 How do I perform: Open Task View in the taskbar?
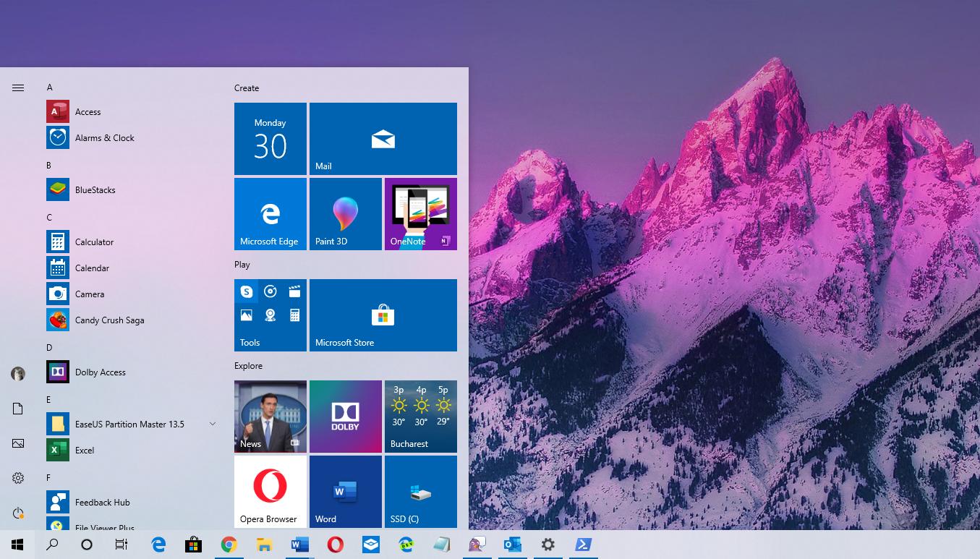(122, 545)
